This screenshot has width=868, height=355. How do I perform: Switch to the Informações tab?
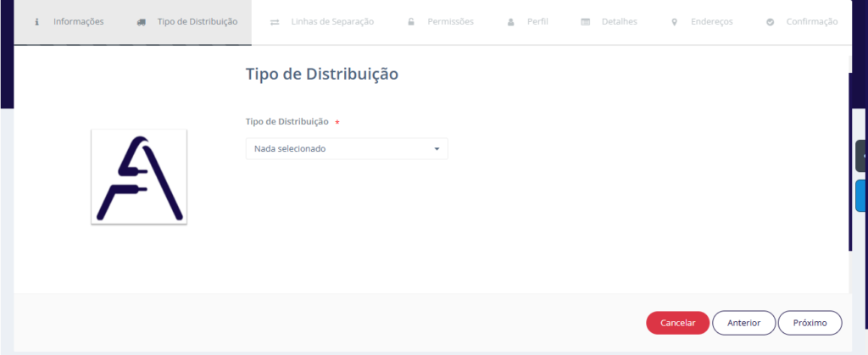78,22
